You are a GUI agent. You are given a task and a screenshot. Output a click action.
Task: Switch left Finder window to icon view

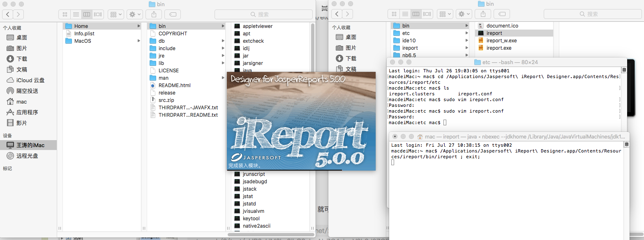click(65, 14)
